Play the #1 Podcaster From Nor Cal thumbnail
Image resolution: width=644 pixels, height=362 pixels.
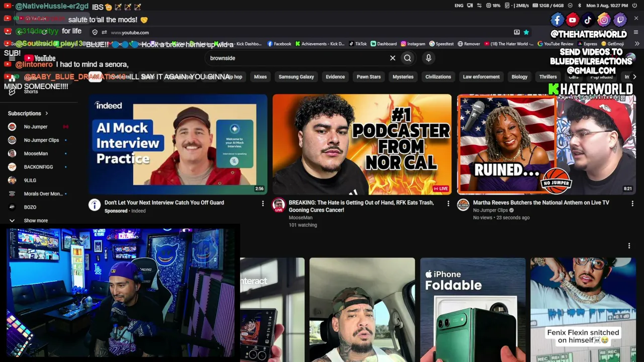[362, 144]
